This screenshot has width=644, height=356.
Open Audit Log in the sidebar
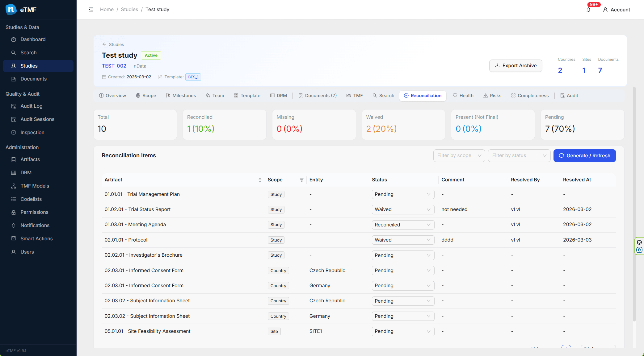coord(38,106)
